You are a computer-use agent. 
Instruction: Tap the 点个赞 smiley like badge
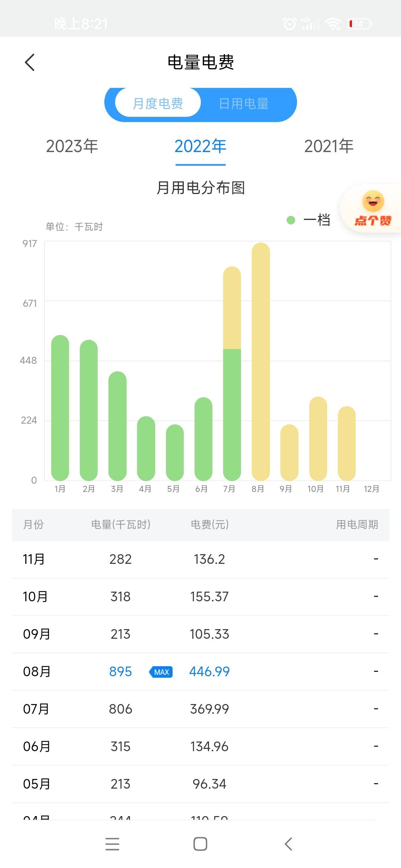[x=372, y=209]
